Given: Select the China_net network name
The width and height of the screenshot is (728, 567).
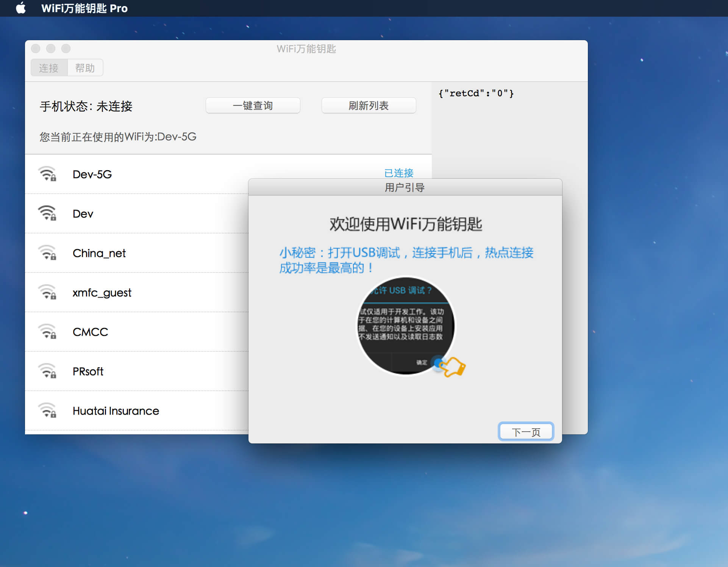Looking at the screenshot, I should click(x=99, y=253).
